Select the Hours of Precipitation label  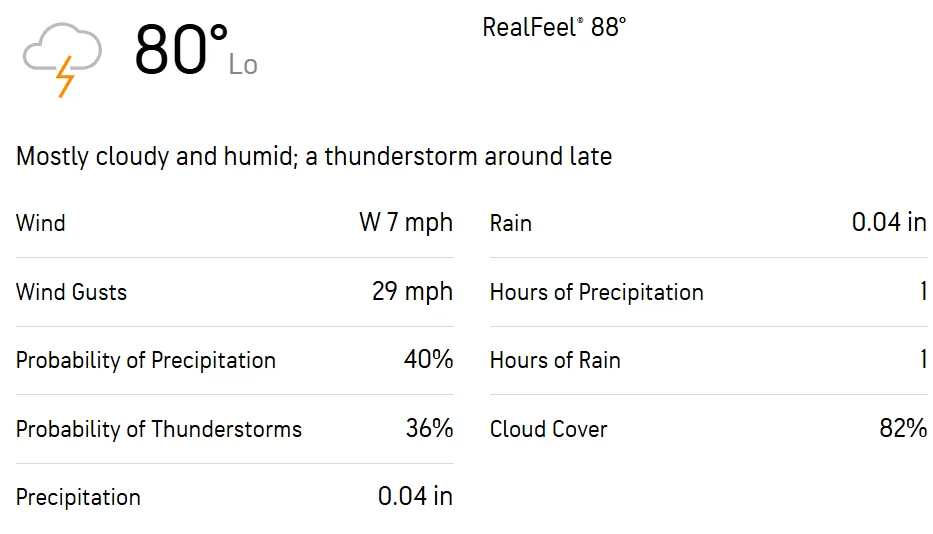pyautogui.click(x=597, y=292)
